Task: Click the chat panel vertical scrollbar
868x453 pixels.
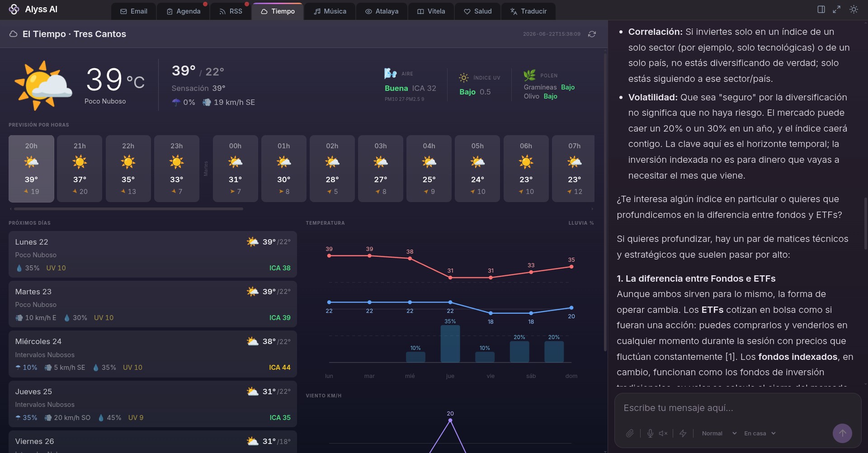Action: tap(865, 223)
